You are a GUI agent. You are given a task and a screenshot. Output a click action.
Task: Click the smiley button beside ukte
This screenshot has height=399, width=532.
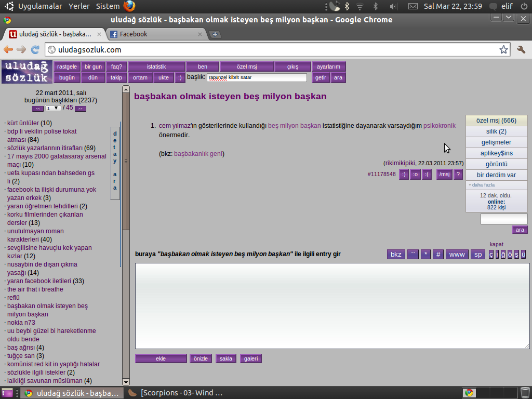[x=180, y=78]
